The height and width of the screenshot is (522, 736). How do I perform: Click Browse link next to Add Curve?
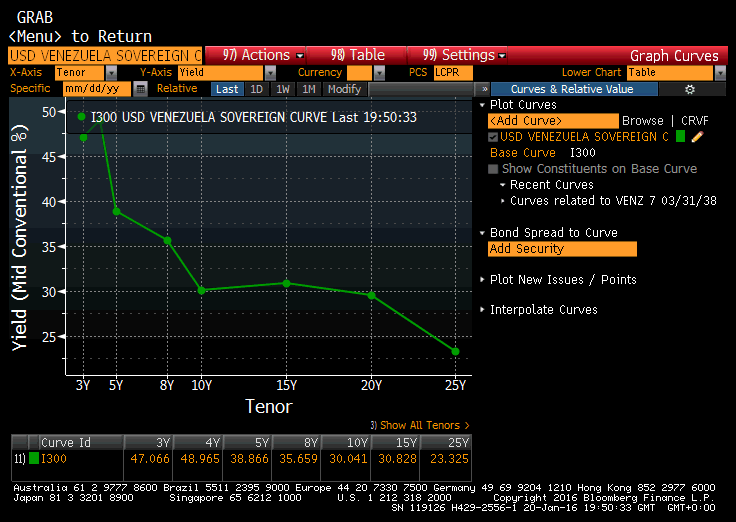[643, 121]
